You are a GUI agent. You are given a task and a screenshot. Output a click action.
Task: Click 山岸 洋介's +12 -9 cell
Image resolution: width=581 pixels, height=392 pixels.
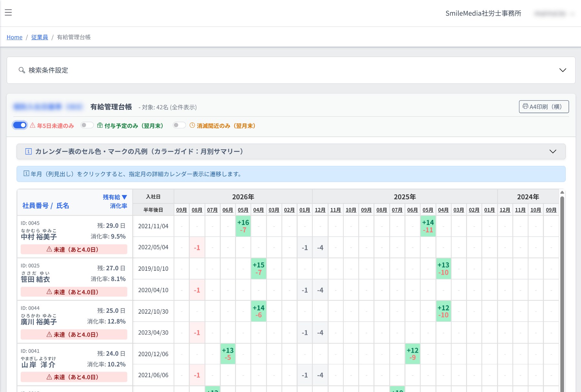[x=413, y=354]
